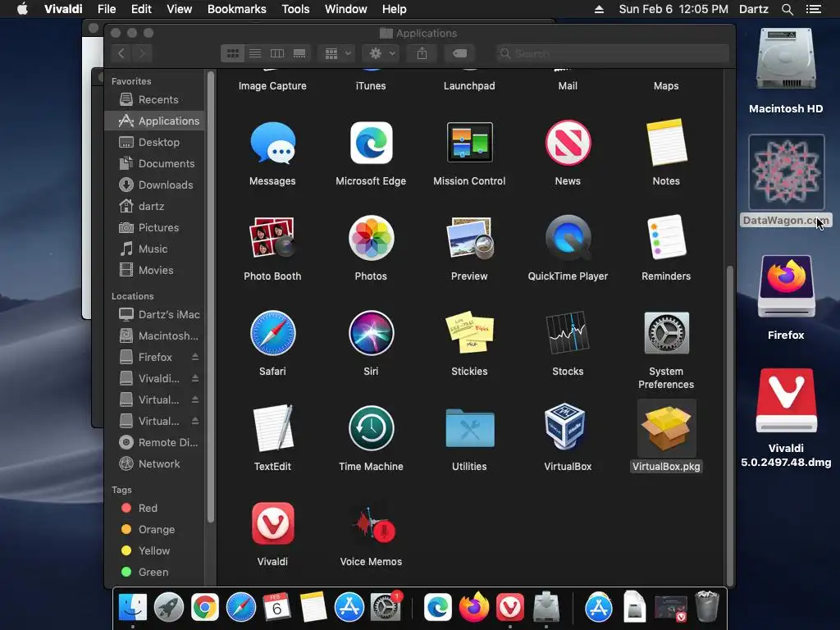Screen dimensions: 840x630
Task: Open Recents in the sidebar
Action: [154, 99]
